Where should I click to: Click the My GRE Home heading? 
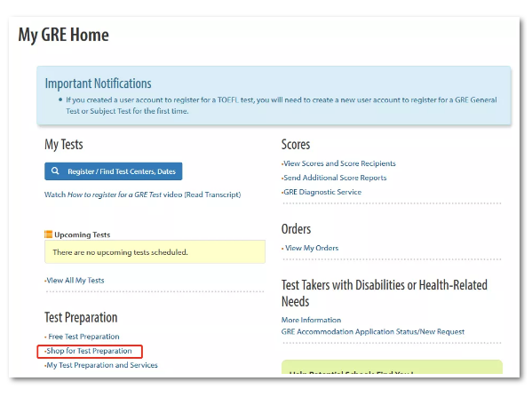pyautogui.click(x=63, y=36)
